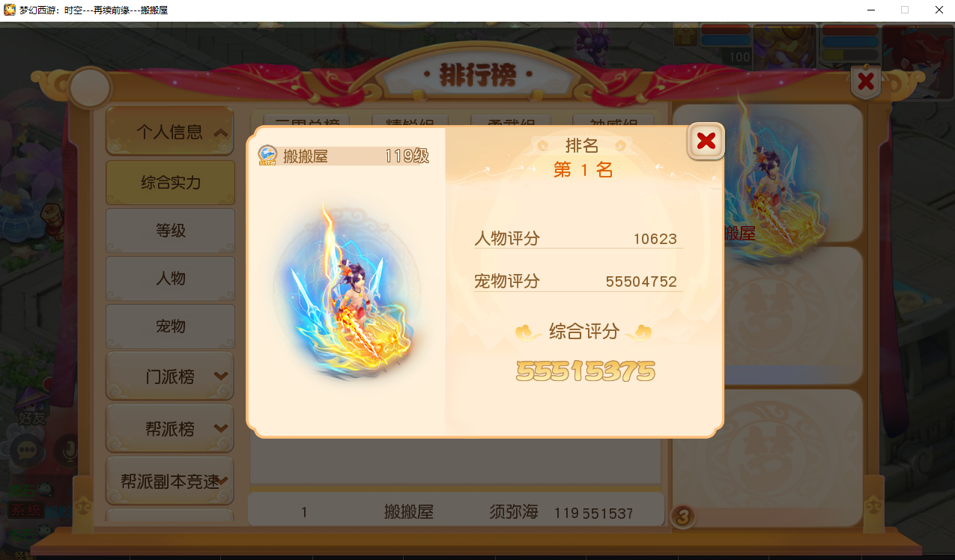Click the 系统 channel tag
The image size is (955, 560).
pos(25,511)
